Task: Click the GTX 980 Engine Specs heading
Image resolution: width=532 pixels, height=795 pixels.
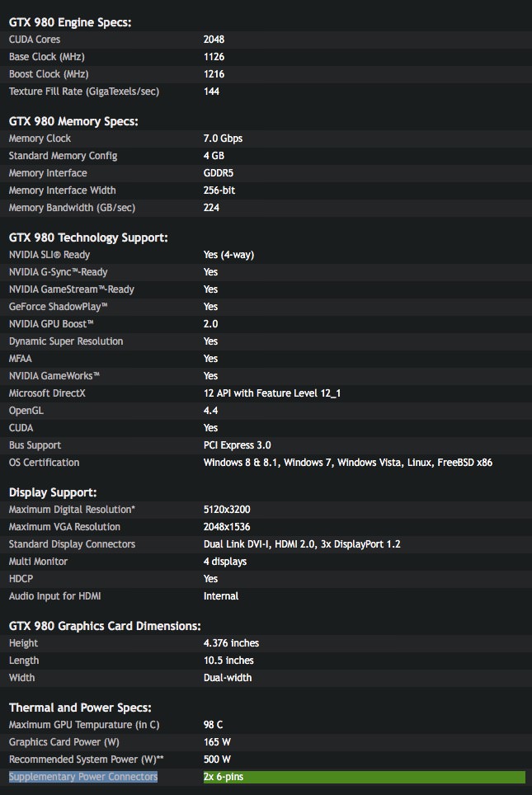Action: coord(69,22)
